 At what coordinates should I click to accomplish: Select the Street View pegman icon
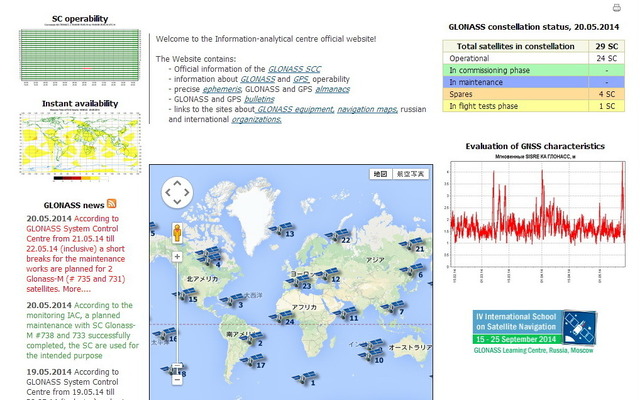[x=177, y=233]
